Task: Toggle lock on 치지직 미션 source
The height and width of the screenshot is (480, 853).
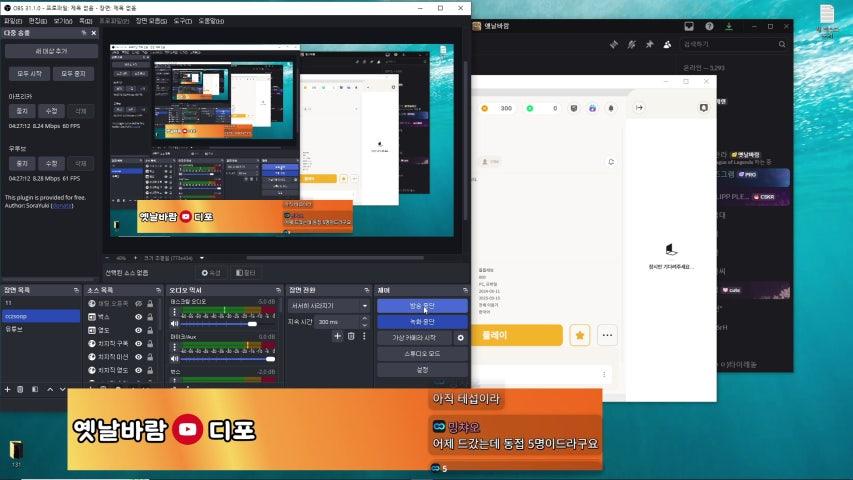Action: point(150,357)
